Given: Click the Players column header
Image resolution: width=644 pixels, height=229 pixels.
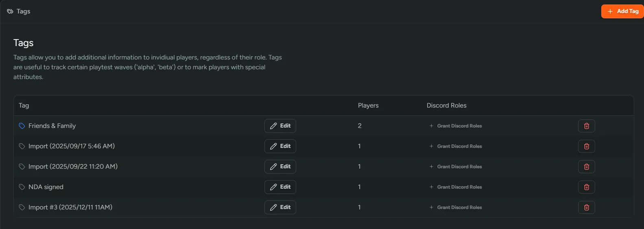Looking at the screenshot, I should [x=368, y=106].
